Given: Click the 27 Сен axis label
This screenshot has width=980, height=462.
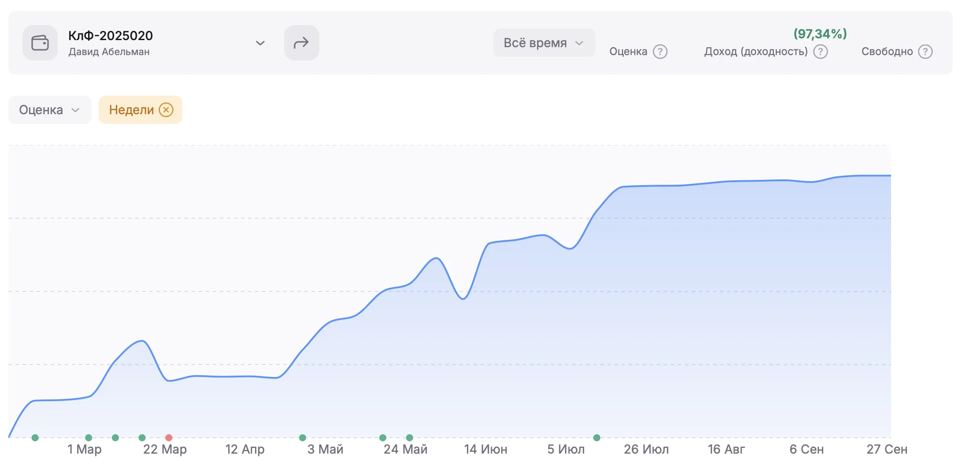Looking at the screenshot, I should (887, 449).
